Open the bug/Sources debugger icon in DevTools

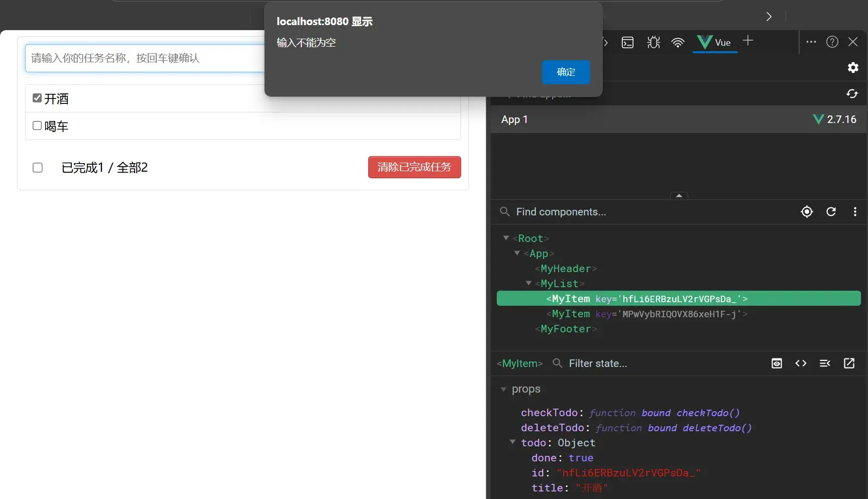click(x=654, y=42)
